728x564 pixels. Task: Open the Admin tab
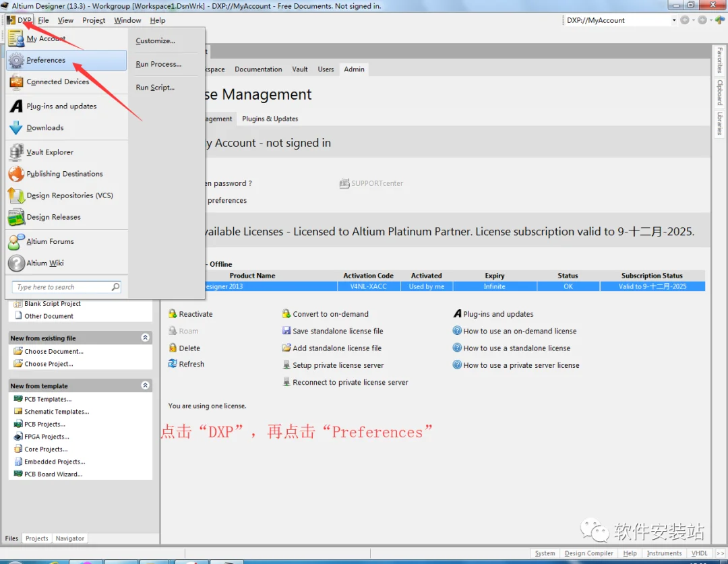[x=355, y=69]
